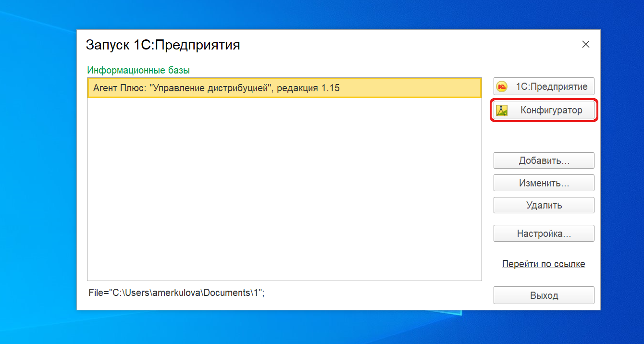This screenshot has height=344, width=644.
Task: Click the Конфигуратор compass icon
Action: coord(502,111)
